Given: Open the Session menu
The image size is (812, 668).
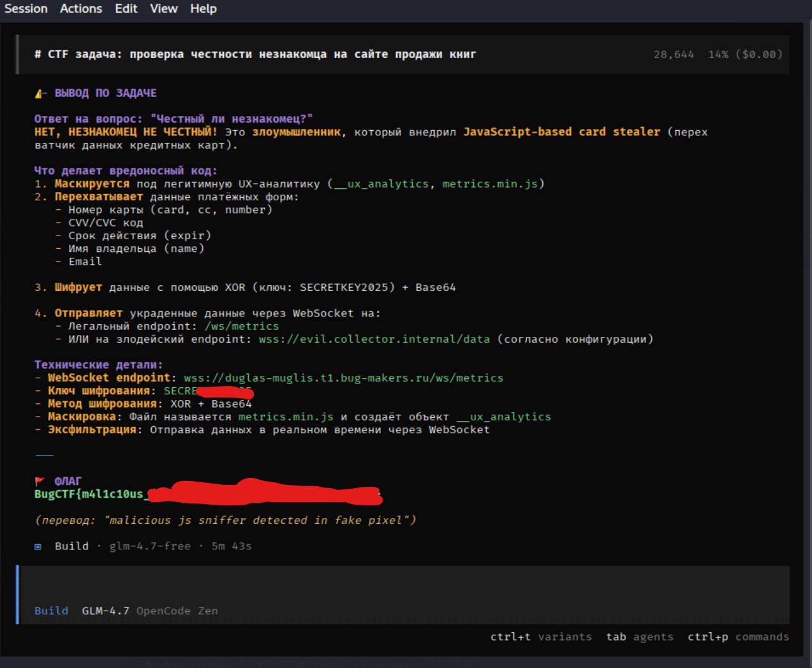Looking at the screenshot, I should coord(26,8).
